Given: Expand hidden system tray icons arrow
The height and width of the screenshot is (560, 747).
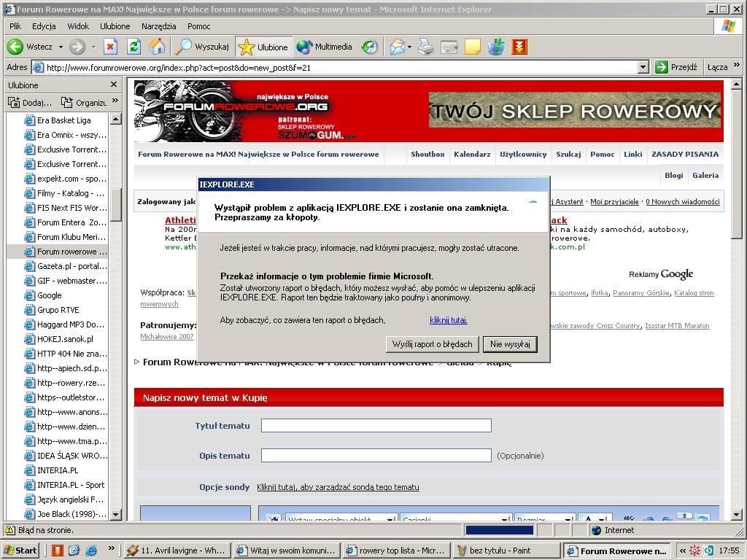Looking at the screenshot, I should (x=682, y=551).
